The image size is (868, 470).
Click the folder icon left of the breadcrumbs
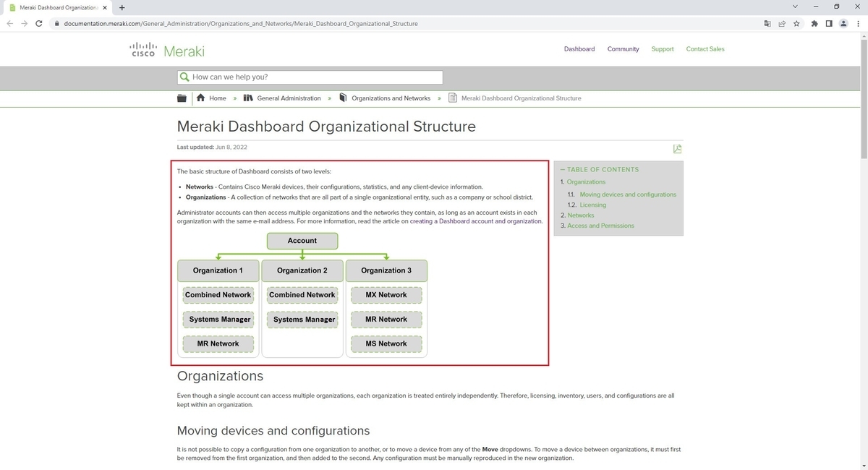182,98
